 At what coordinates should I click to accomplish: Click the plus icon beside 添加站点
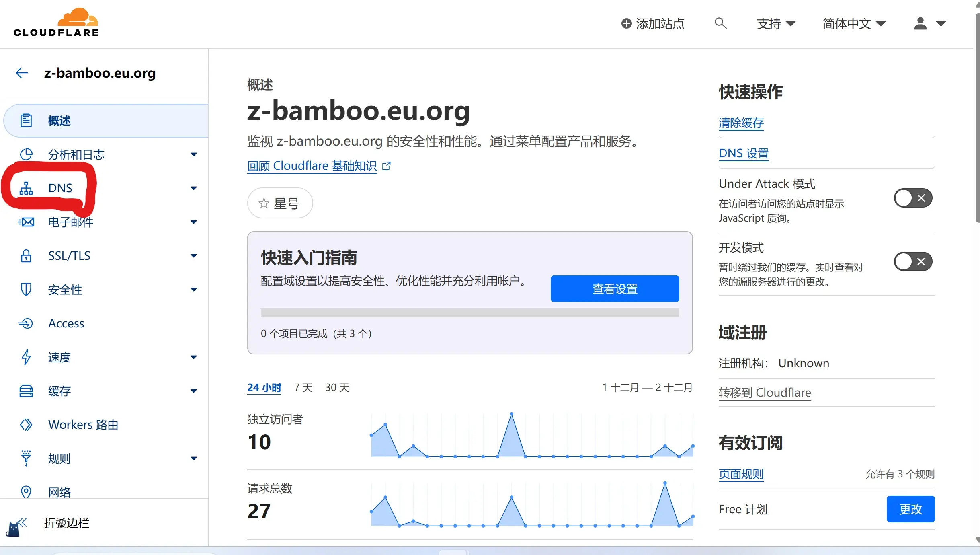626,23
